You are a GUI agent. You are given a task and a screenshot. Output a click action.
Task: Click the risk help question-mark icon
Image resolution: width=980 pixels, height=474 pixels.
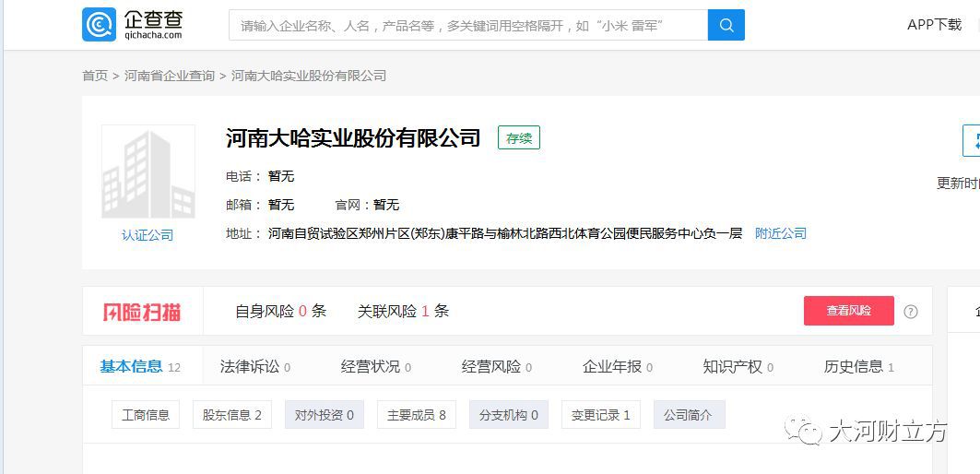[911, 312]
